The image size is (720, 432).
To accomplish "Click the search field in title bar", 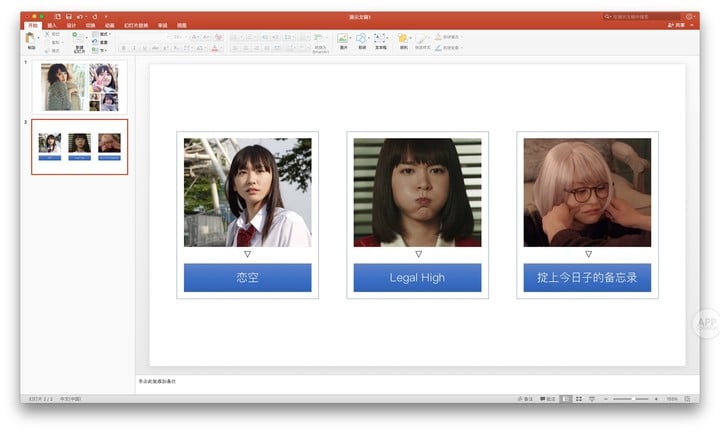I will [x=641, y=17].
